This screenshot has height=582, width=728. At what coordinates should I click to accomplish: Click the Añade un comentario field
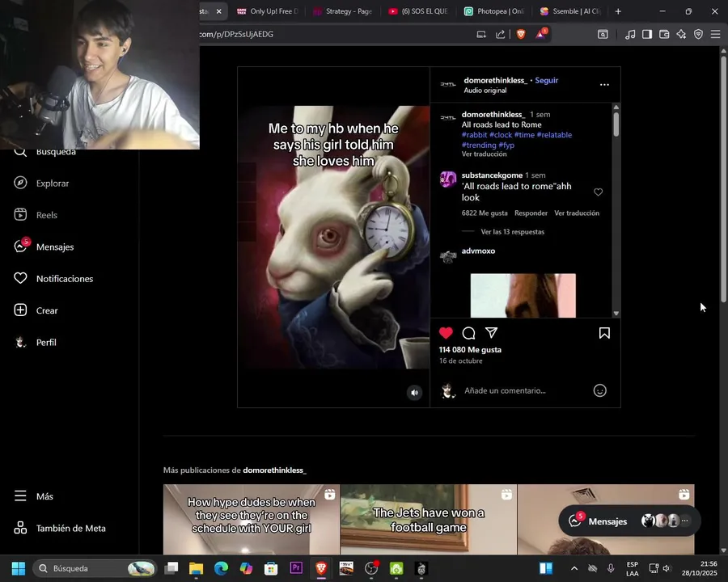pos(505,390)
